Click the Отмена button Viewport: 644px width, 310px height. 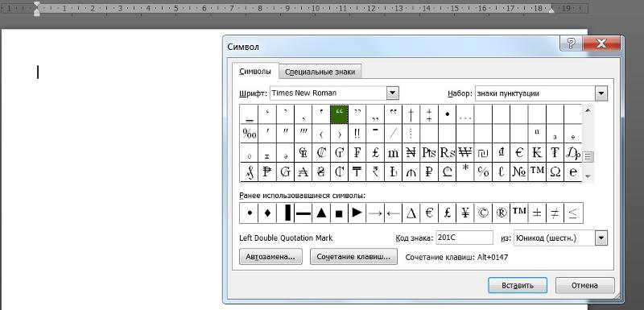(x=585, y=285)
